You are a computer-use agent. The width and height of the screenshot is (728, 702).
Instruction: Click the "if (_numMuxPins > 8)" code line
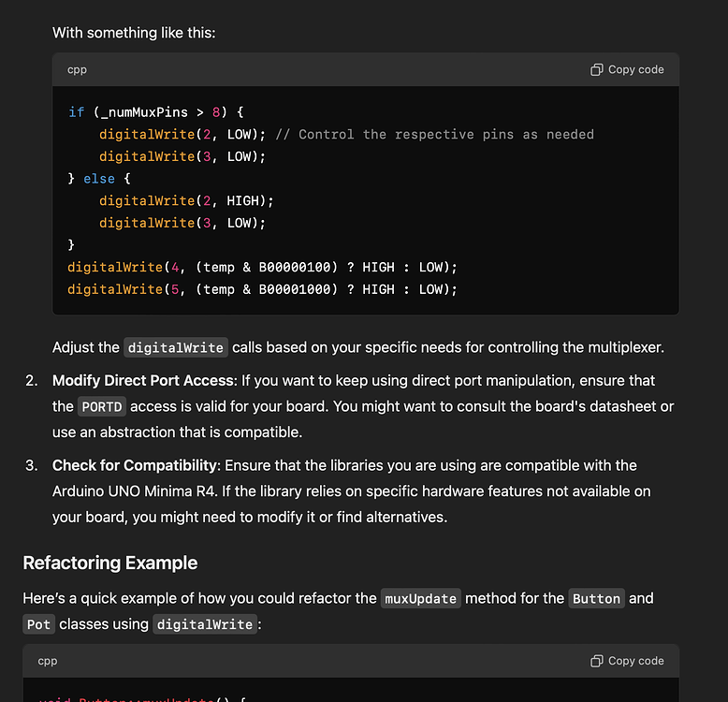pyautogui.click(x=155, y=112)
